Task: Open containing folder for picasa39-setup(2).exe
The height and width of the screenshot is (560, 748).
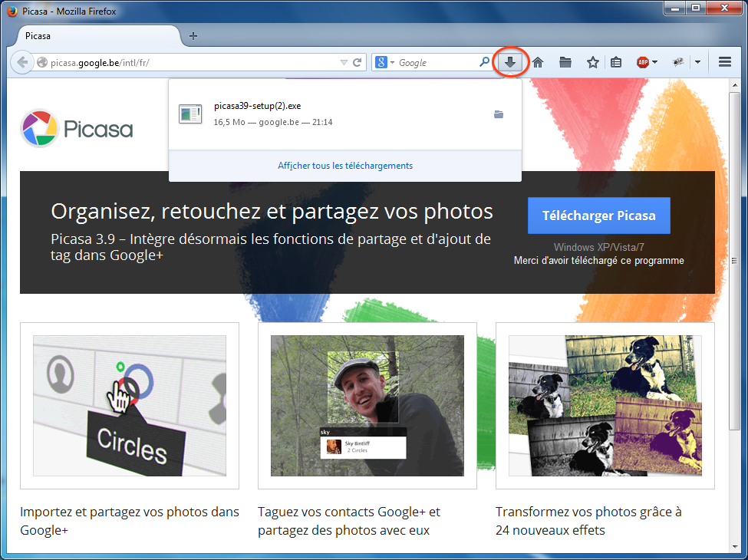Action: 499,114
